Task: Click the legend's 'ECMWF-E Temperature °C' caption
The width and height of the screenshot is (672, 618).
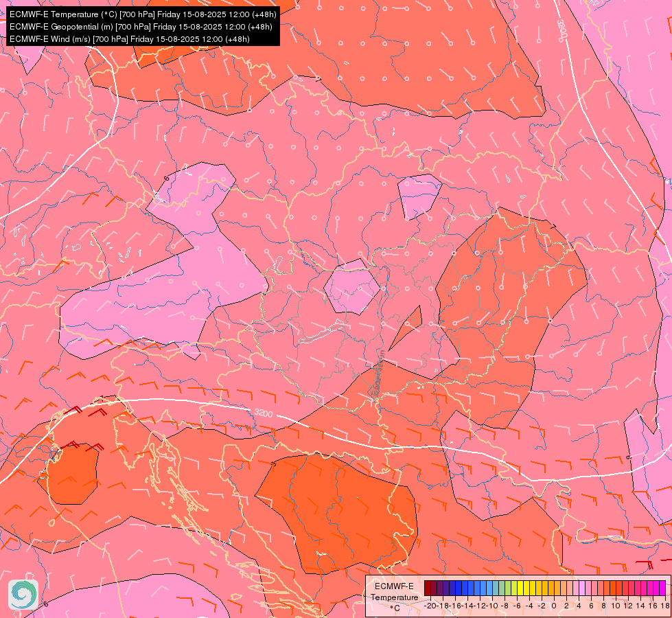Action: (394, 597)
